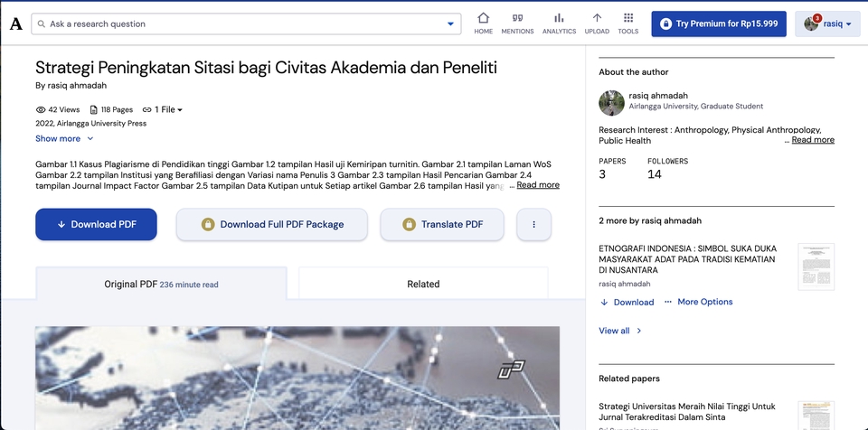Click Download Full PDF Package button
This screenshot has height=430, width=868.
point(272,224)
